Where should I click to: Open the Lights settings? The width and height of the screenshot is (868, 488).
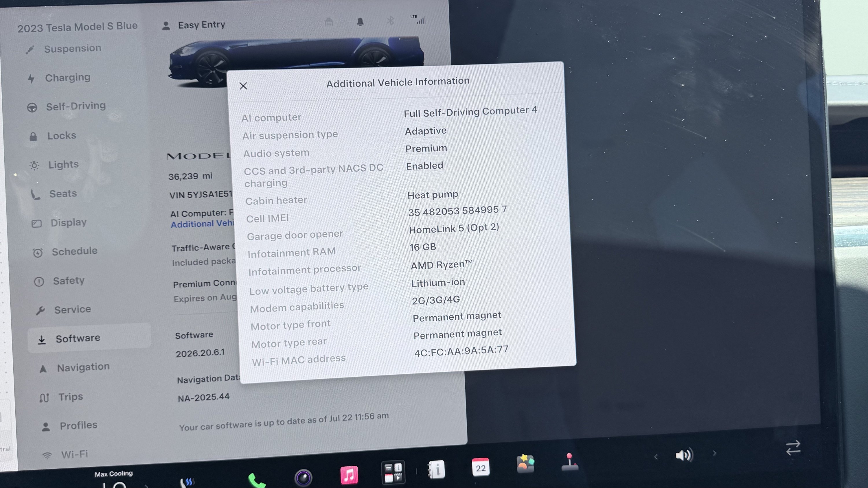pyautogui.click(x=54, y=165)
